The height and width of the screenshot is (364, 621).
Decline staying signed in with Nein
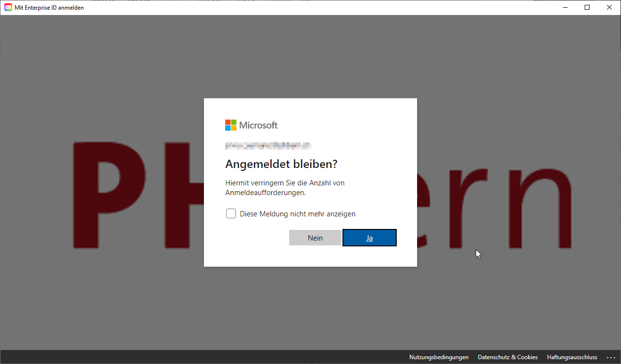coord(315,238)
